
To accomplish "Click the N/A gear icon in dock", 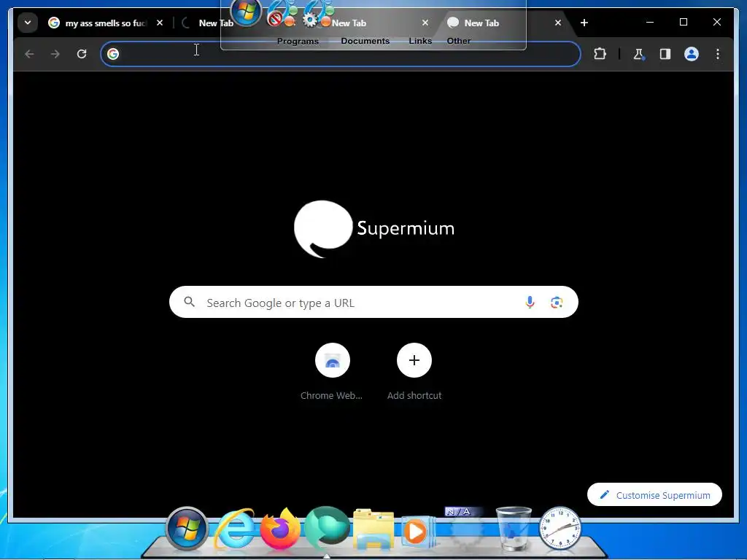I will tap(465, 527).
